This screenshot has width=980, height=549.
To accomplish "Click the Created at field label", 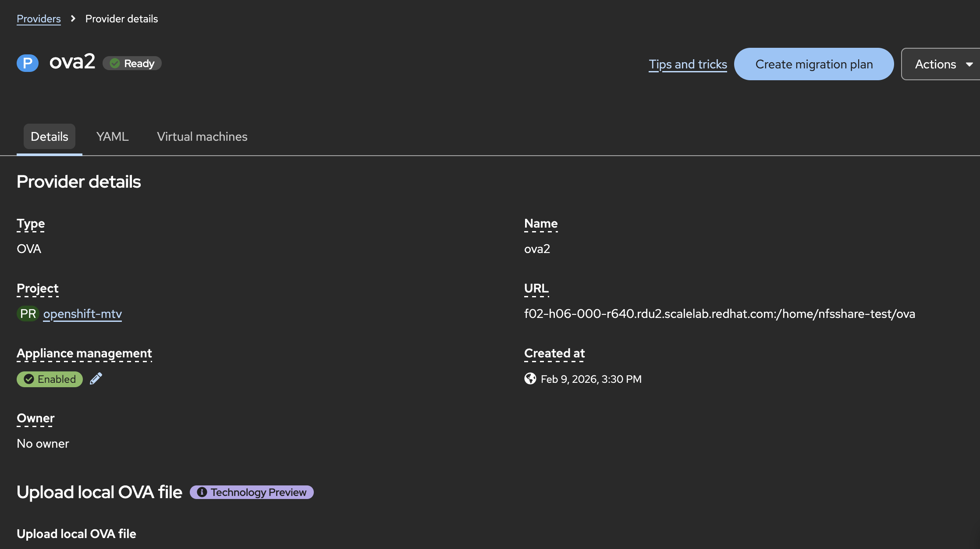I will pyautogui.click(x=554, y=353).
